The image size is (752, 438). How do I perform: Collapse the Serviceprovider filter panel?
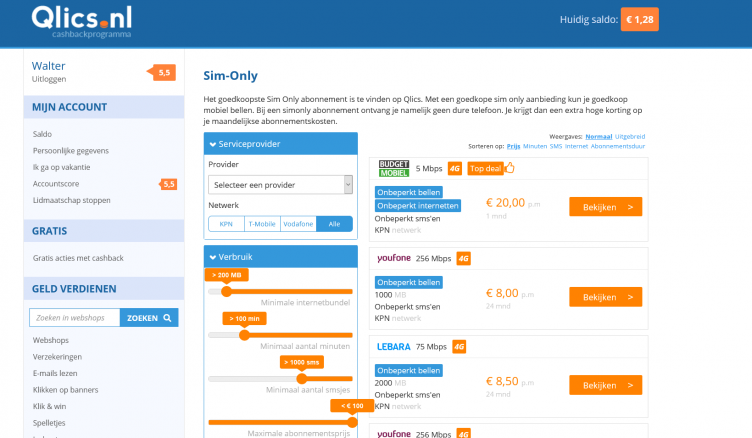280,143
